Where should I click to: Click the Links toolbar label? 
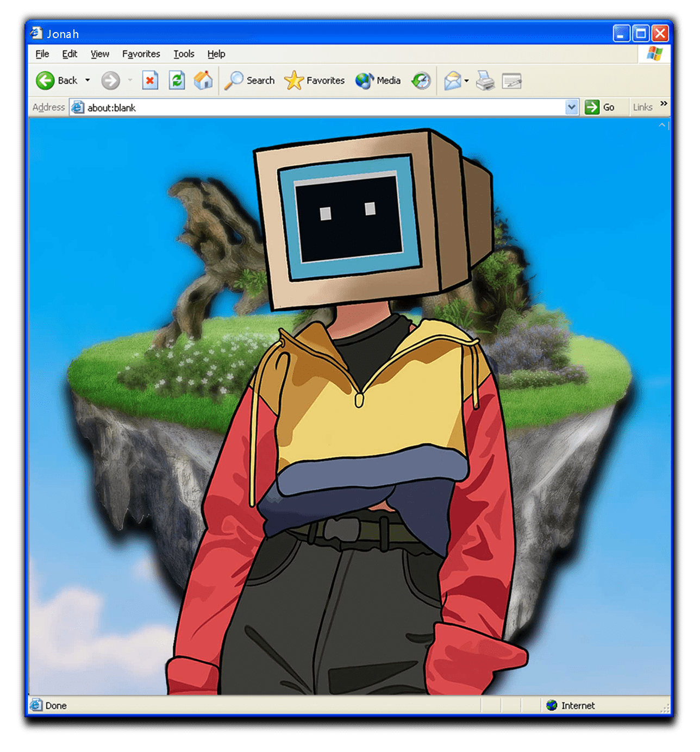click(x=642, y=108)
